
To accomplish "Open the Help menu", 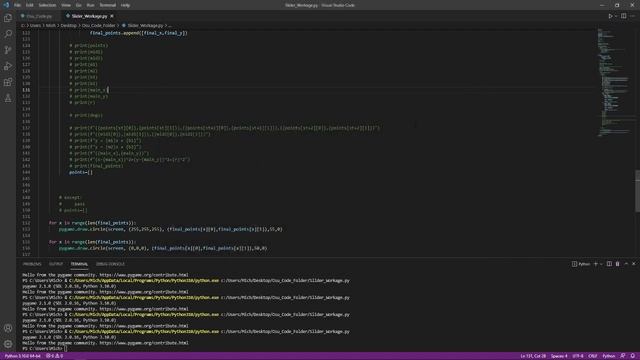I will [125, 5].
